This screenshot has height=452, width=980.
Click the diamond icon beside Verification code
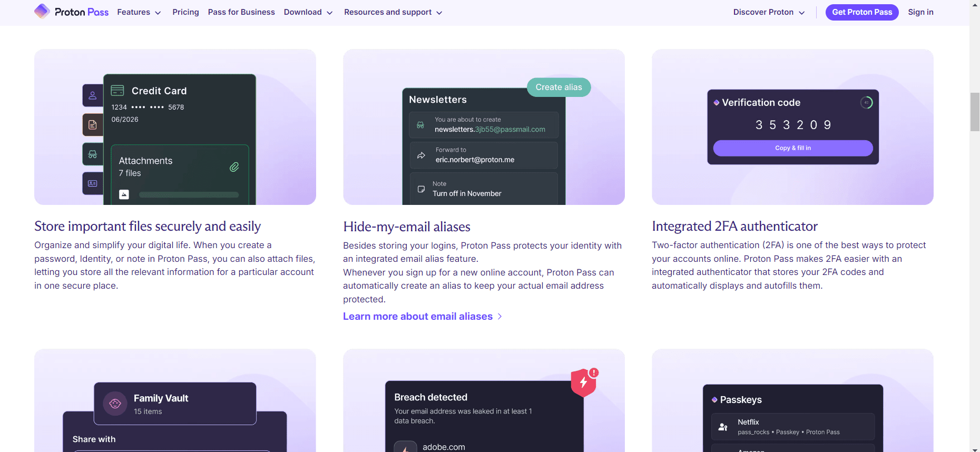717,103
